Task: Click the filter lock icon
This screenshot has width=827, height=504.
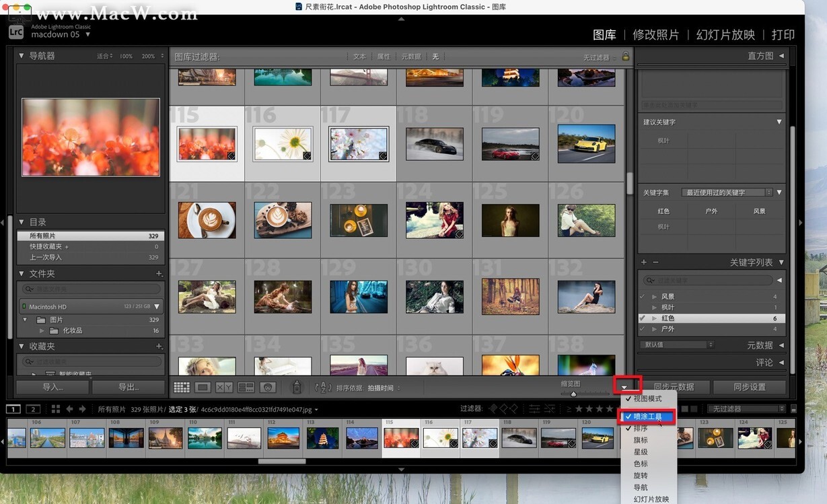Action: tap(626, 57)
